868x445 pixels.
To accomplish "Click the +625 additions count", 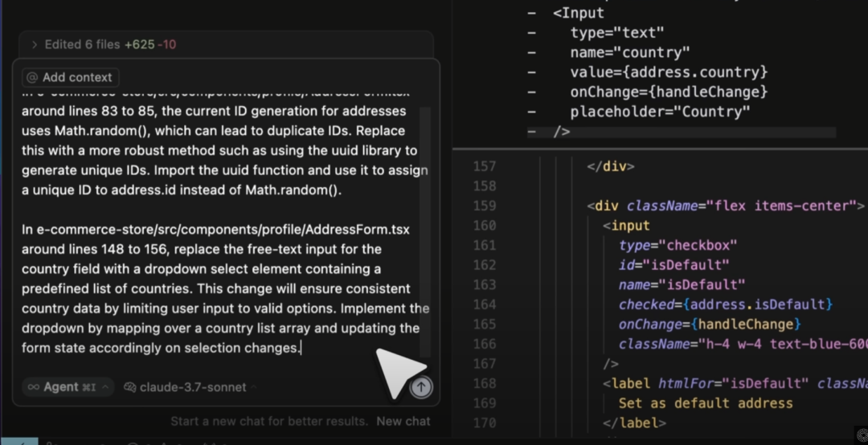I will 140,44.
